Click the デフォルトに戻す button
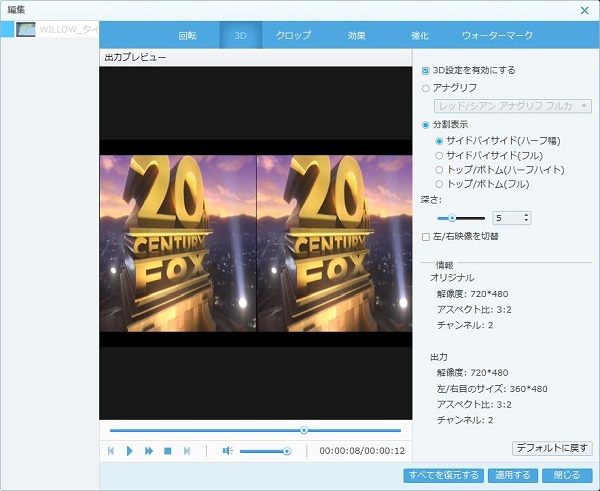600x491 pixels. click(x=552, y=448)
